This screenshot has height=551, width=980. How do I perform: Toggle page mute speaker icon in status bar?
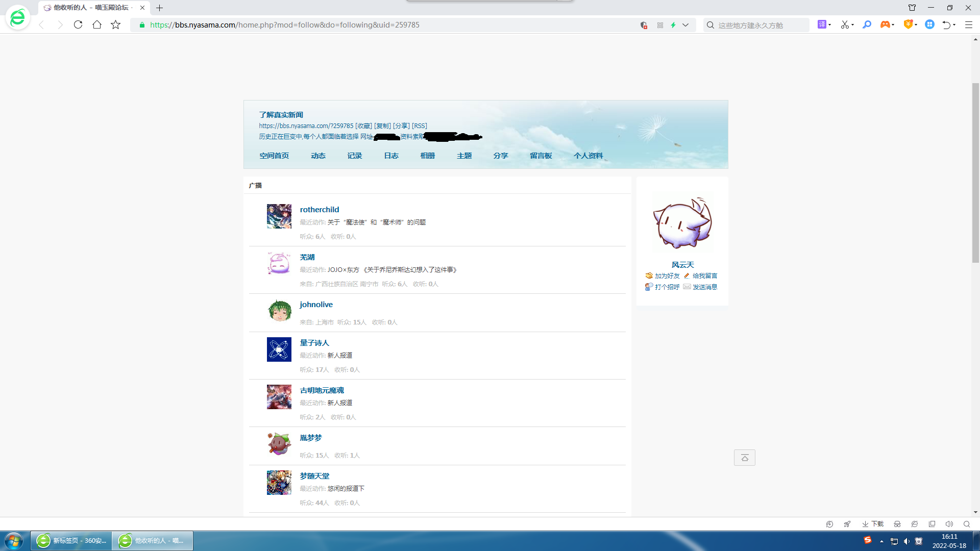tap(949, 524)
